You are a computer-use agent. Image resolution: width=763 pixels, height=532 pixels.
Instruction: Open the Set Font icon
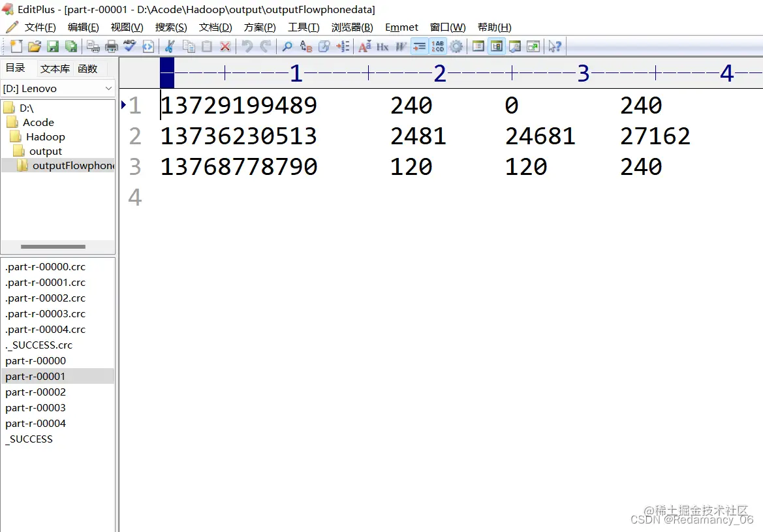[364, 47]
